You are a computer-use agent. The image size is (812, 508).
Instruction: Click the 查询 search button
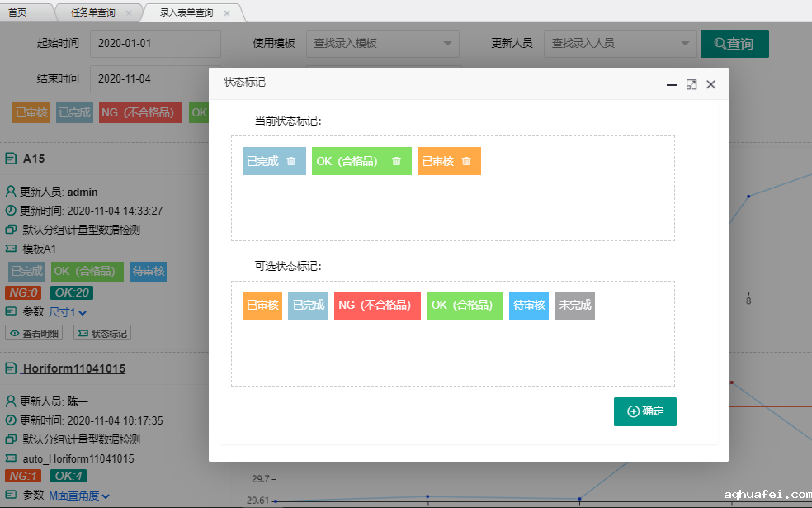coord(734,44)
